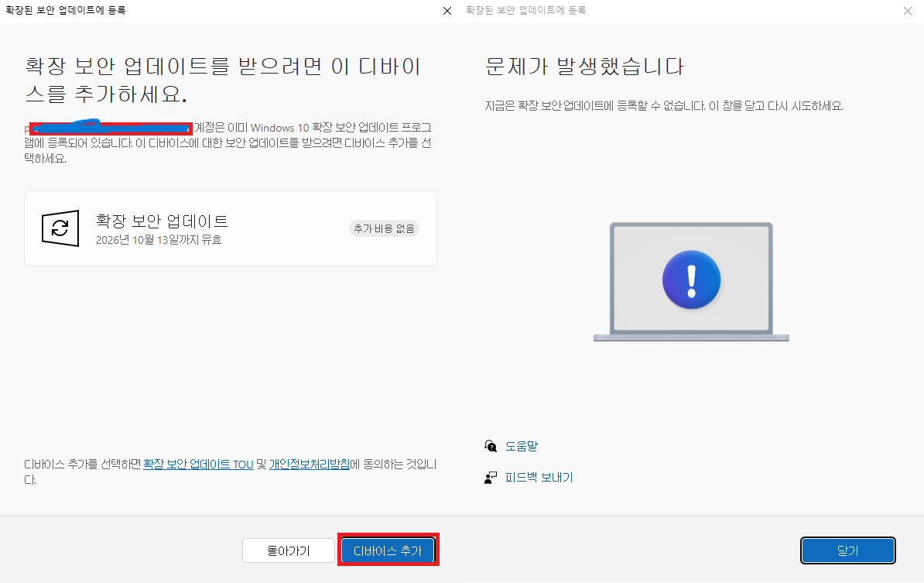Open the 확장 보안 업데이트 TOU link

click(198, 465)
